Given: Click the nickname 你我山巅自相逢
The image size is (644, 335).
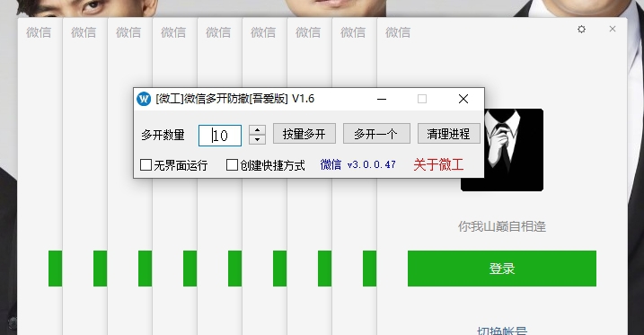Looking at the screenshot, I should [x=502, y=226].
